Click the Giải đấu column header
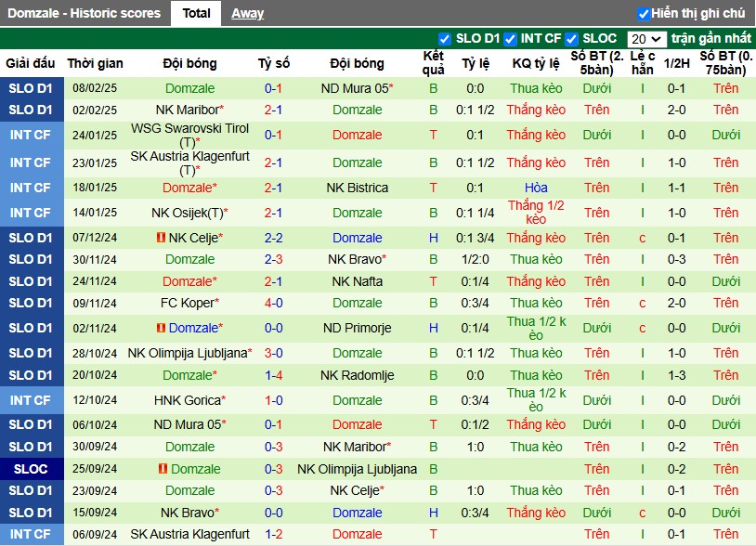This screenshot has height=546, width=756. click(x=31, y=63)
